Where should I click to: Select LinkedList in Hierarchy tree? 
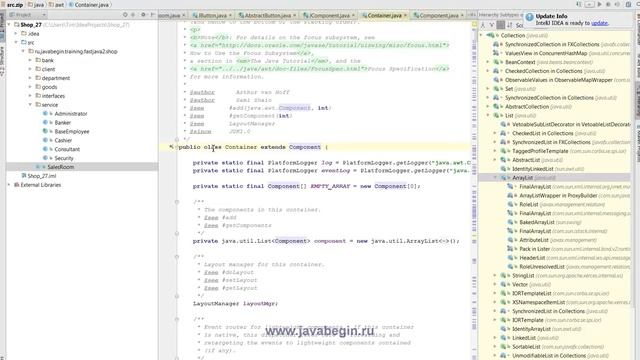524,338
